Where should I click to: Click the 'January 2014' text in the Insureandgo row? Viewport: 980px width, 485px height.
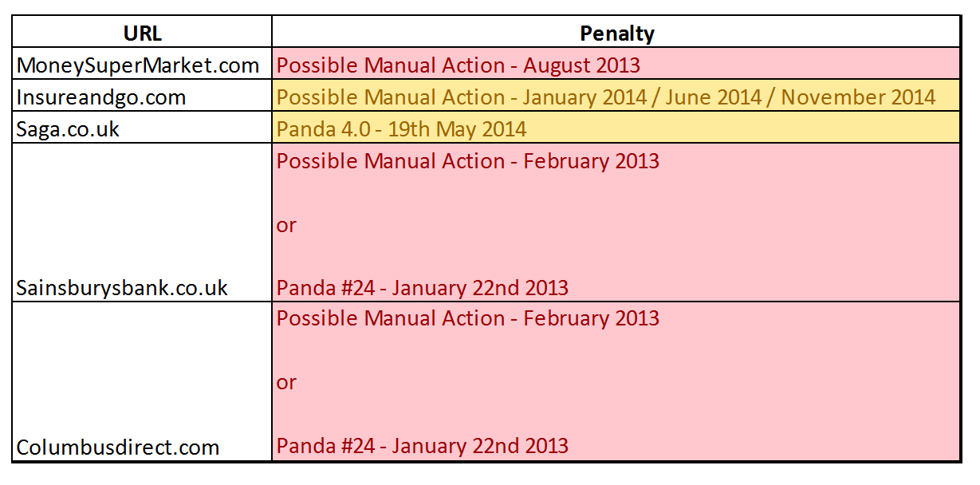577,97
